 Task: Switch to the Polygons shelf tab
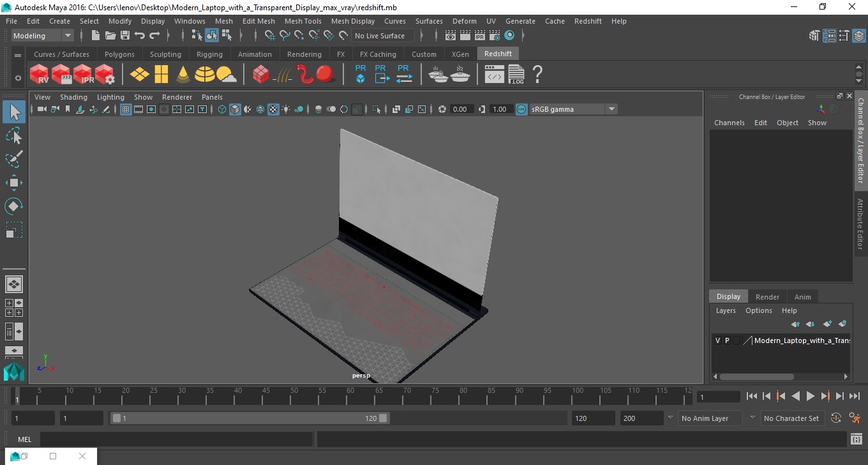click(119, 54)
